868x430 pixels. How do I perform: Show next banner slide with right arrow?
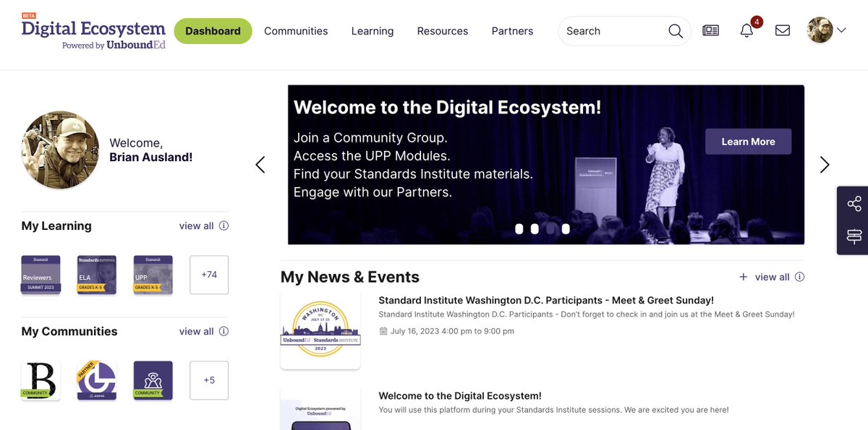[825, 165]
